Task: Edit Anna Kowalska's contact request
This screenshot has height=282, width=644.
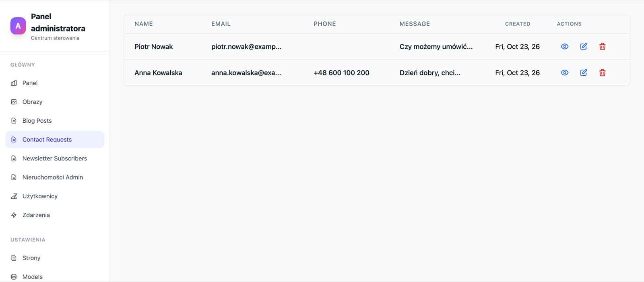Action: (x=584, y=73)
